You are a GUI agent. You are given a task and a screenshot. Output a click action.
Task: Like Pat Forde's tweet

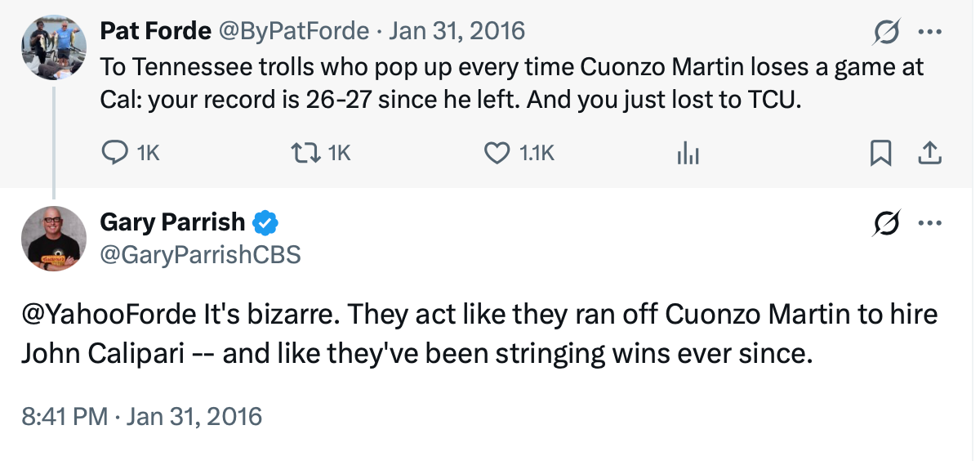(497, 152)
